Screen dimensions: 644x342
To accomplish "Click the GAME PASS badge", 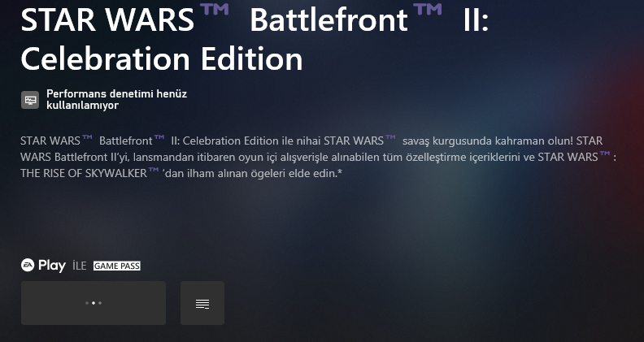I will click(117, 266).
